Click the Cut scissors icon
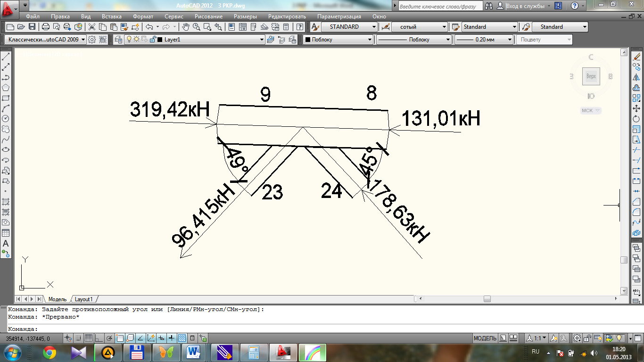The height and width of the screenshot is (362, 644). coord(92,27)
